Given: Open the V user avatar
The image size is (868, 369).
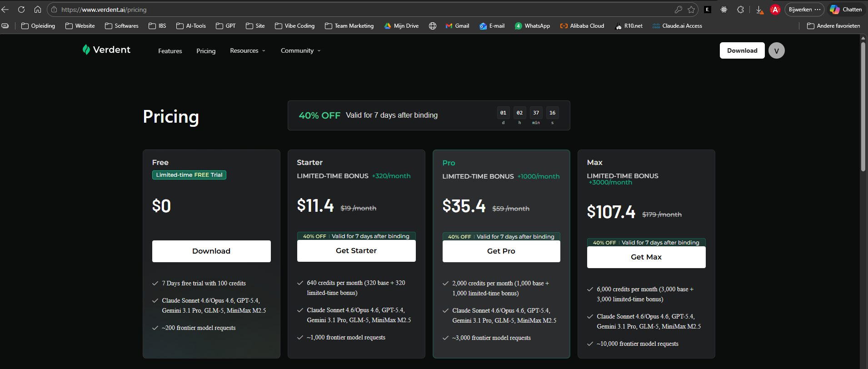Looking at the screenshot, I should click(777, 50).
